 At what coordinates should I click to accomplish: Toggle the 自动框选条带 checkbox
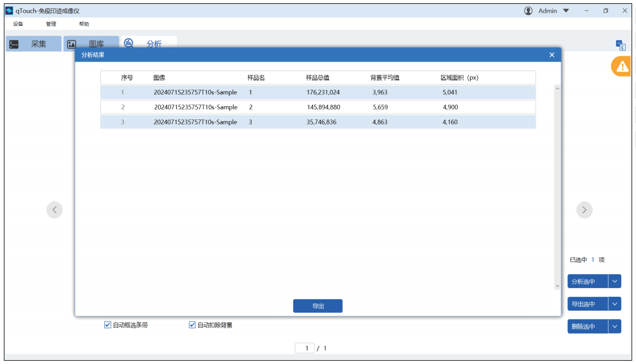[108, 325]
